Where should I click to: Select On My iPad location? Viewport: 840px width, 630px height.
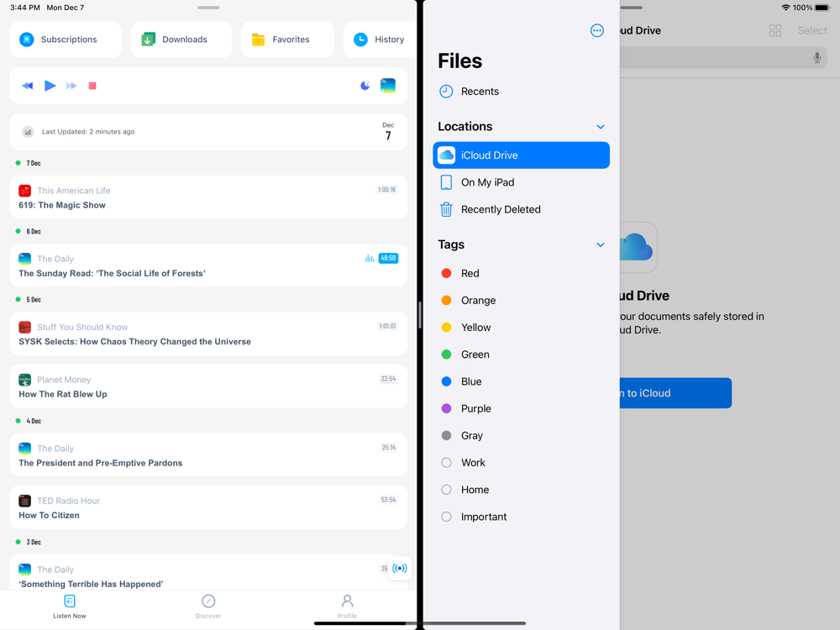click(522, 182)
